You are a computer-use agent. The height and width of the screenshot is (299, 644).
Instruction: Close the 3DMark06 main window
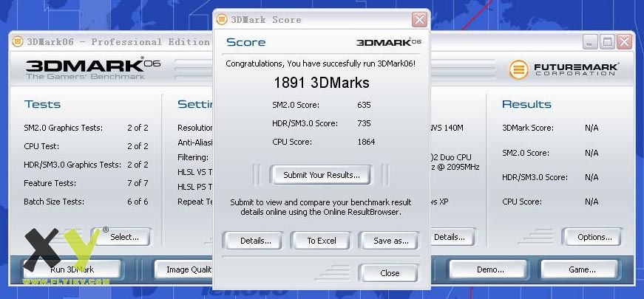[x=624, y=42]
